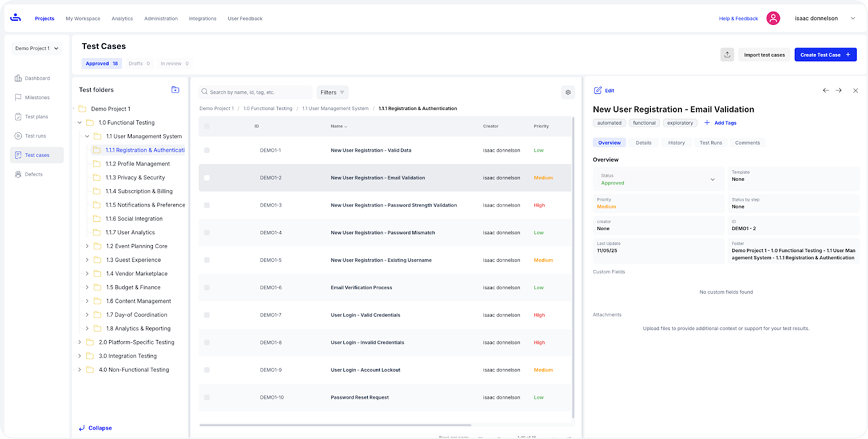Click the Demo Project 1 root folder icon
Image resolution: width=868 pixels, height=439 pixels.
(82, 109)
